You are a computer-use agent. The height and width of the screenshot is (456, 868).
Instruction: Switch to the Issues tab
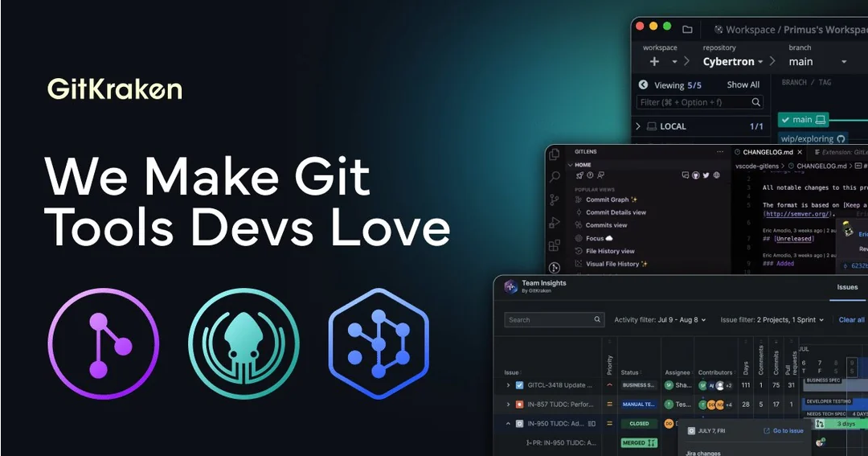click(x=847, y=287)
